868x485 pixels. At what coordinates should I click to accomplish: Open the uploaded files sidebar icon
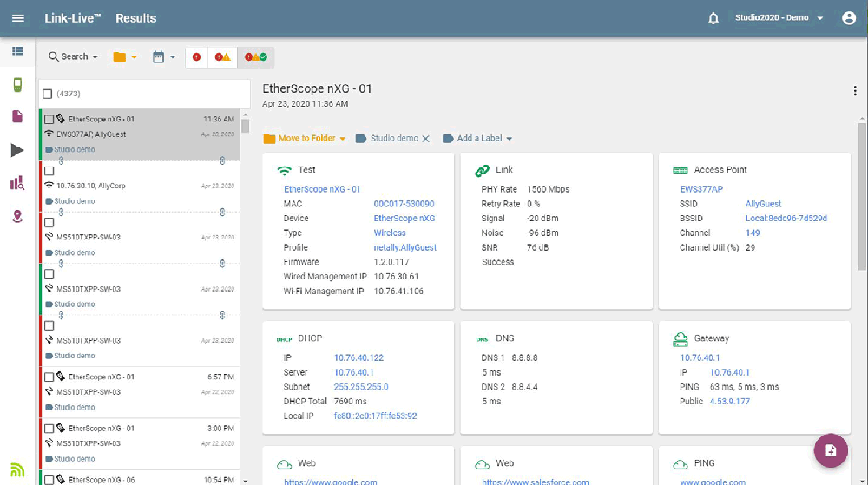17,116
